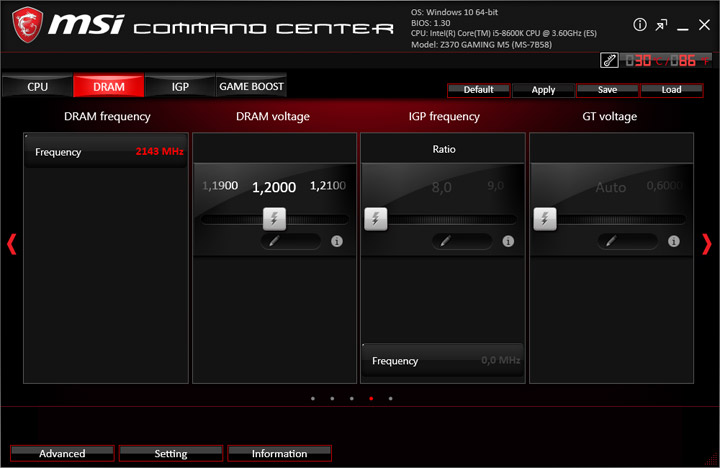Image resolution: width=720 pixels, height=468 pixels.
Task: Click the DRAM voltage slider handle
Action: click(274, 219)
